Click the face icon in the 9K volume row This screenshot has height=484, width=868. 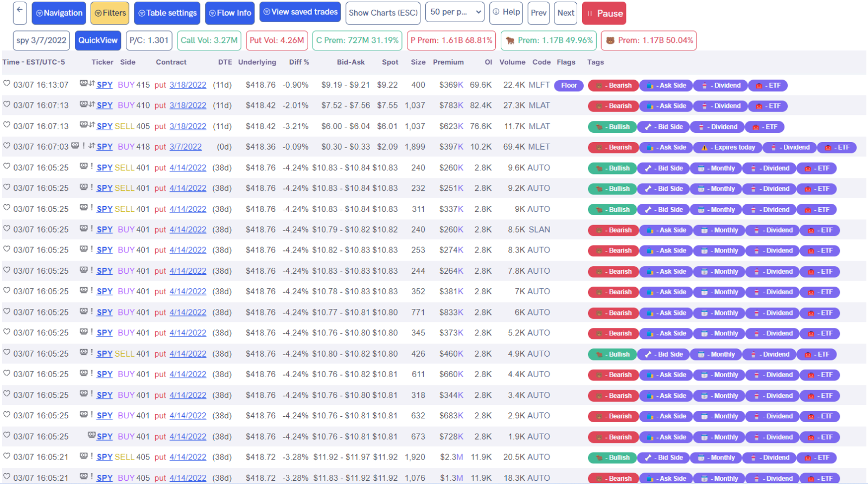[x=84, y=208]
